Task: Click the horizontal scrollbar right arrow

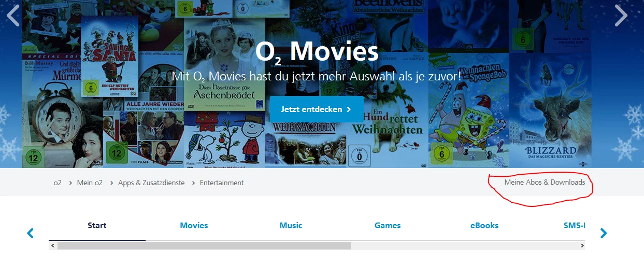Action: tap(581, 246)
